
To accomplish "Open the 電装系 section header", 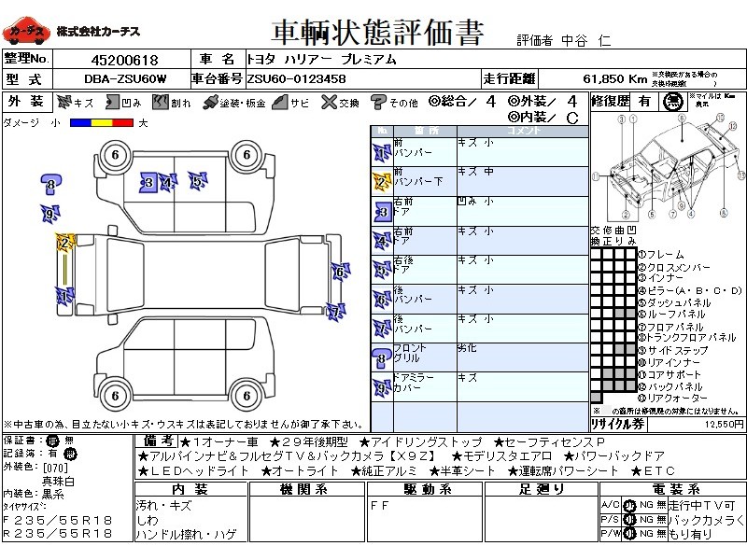I will pyautogui.click(x=672, y=488).
